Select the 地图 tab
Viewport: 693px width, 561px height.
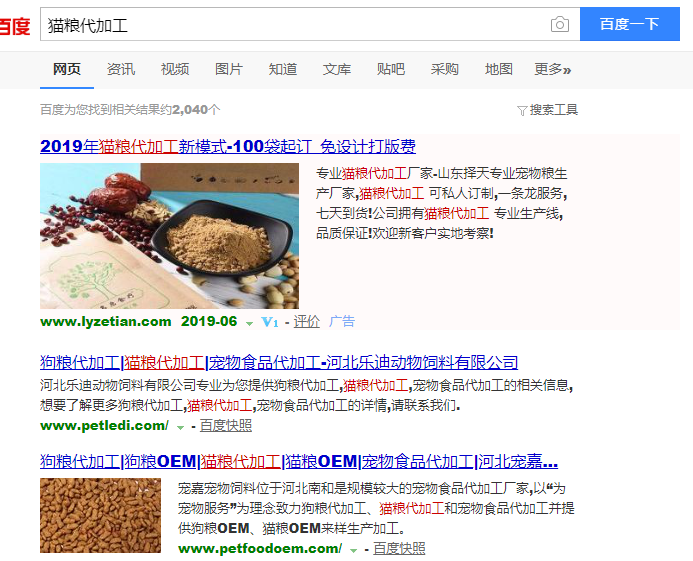[499, 69]
